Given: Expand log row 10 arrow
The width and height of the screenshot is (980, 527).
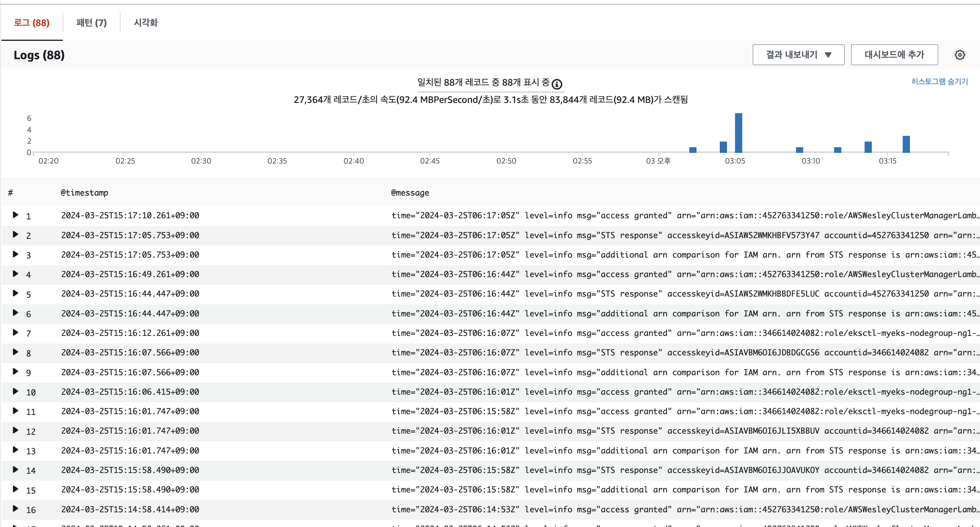Looking at the screenshot, I should 15,391.
